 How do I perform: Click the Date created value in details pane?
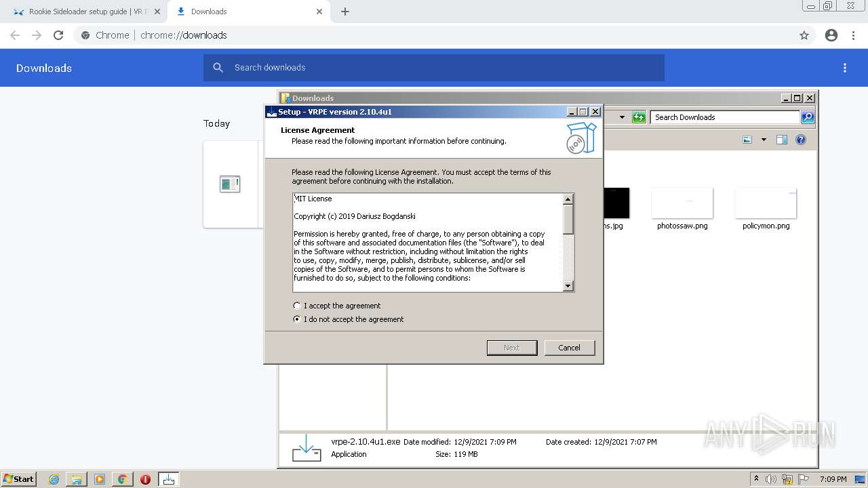click(x=625, y=442)
